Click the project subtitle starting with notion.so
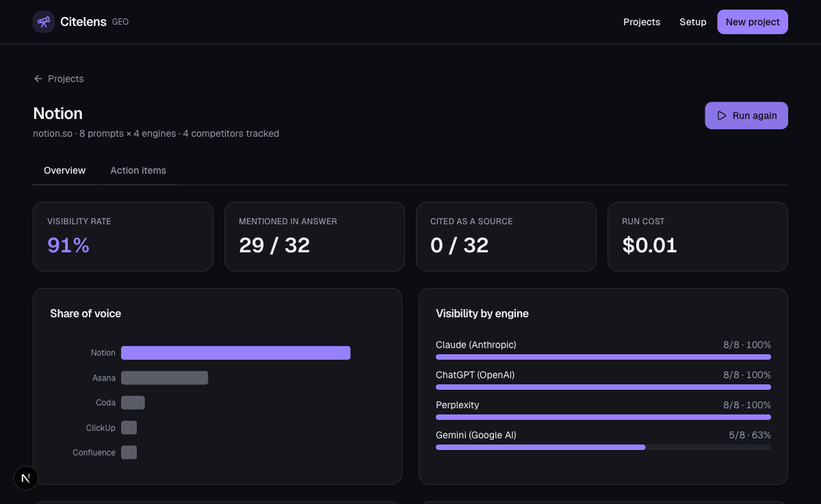This screenshot has height=504, width=821. point(156,133)
